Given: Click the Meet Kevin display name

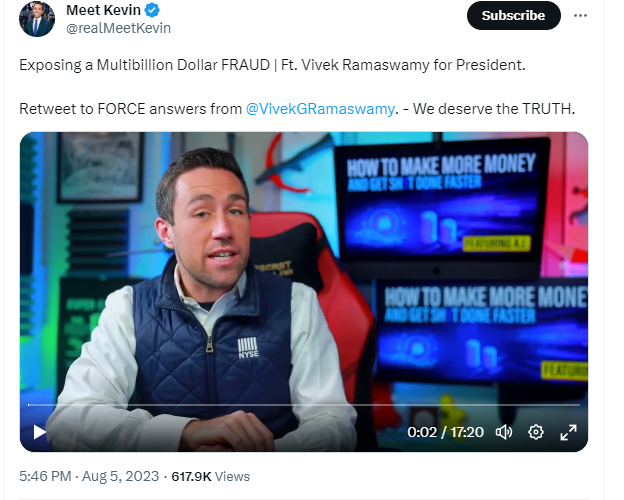Looking at the screenshot, I should [x=103, y=10].
